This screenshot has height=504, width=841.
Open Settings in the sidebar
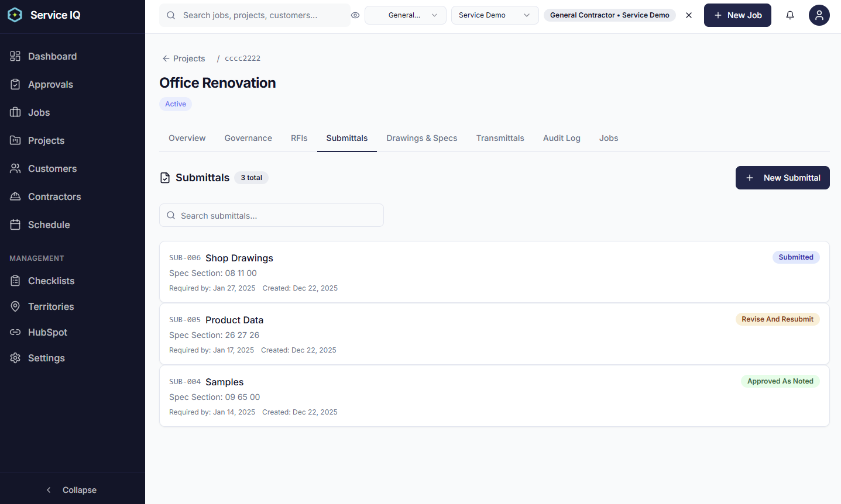[73, 358]
